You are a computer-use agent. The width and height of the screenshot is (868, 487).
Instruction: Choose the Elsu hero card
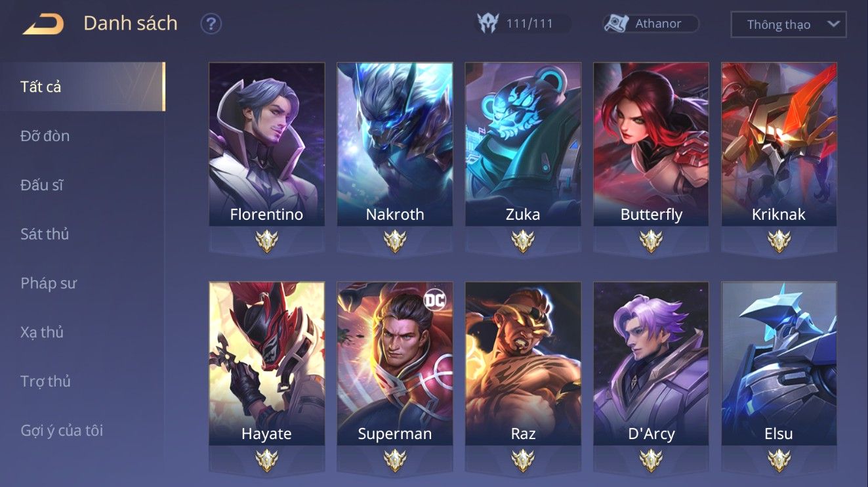[x=779, y=364]
